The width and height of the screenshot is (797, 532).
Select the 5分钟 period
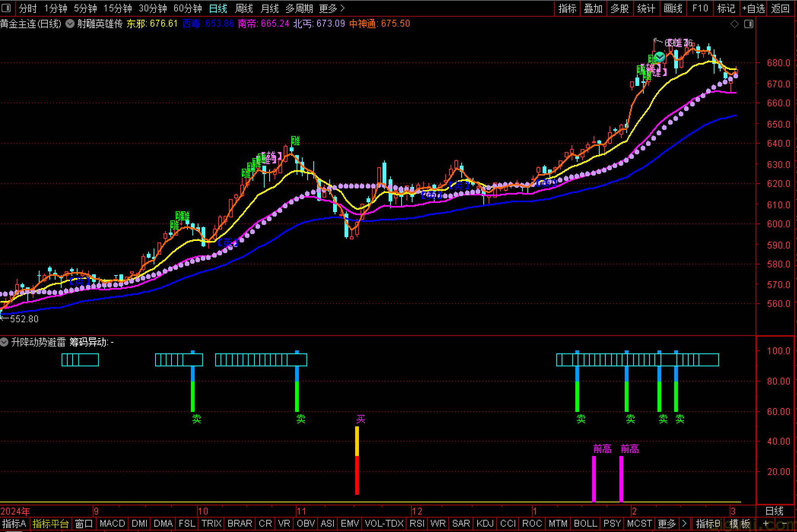(x=86, y=8)
